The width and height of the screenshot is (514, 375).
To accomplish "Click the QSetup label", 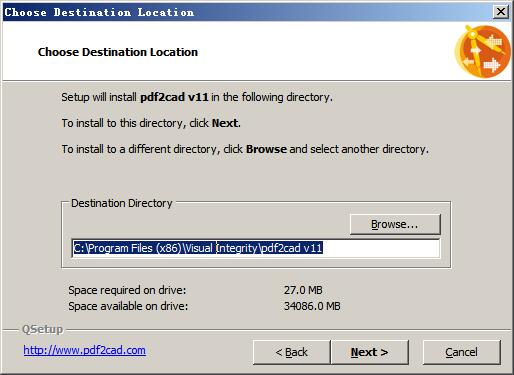I will (42, 329).
